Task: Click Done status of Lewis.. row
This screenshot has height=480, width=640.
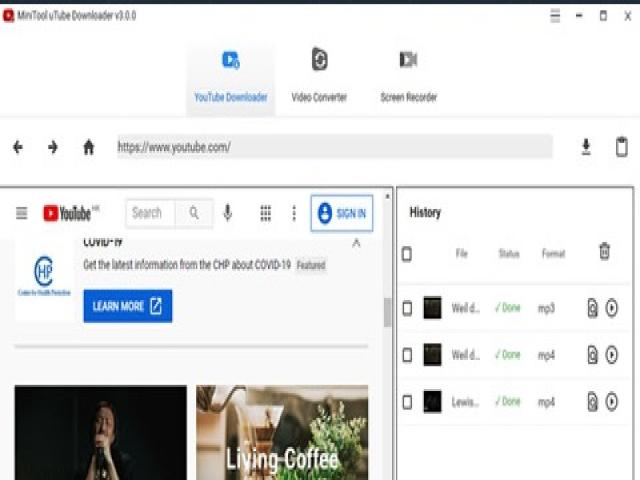Action: click(507, 402)
